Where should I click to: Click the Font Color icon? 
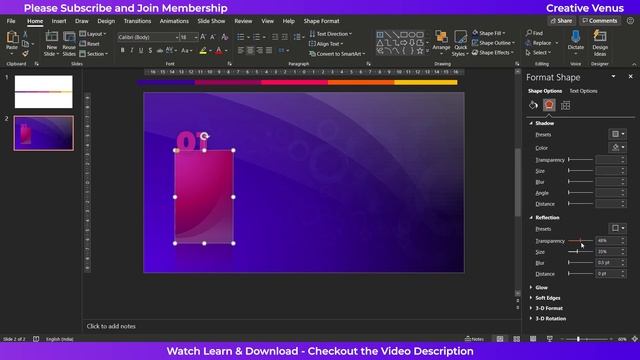(219, 51)
